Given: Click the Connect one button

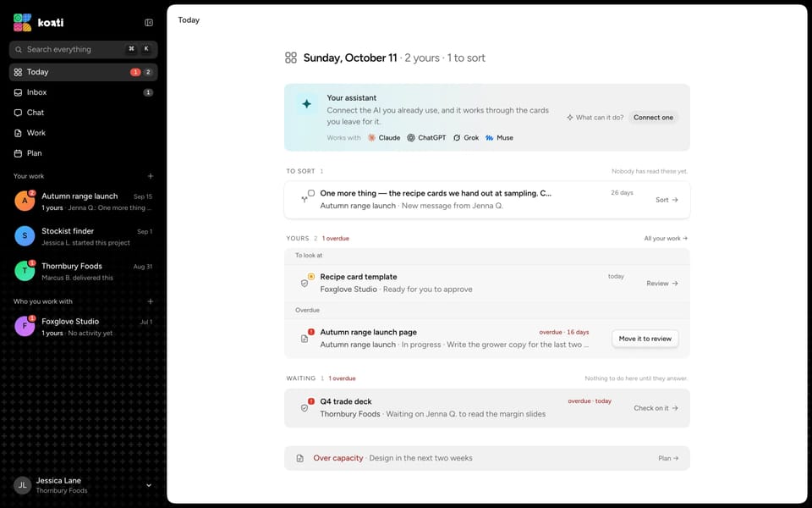Looking at the screenshot, I should tap(654, 118).
